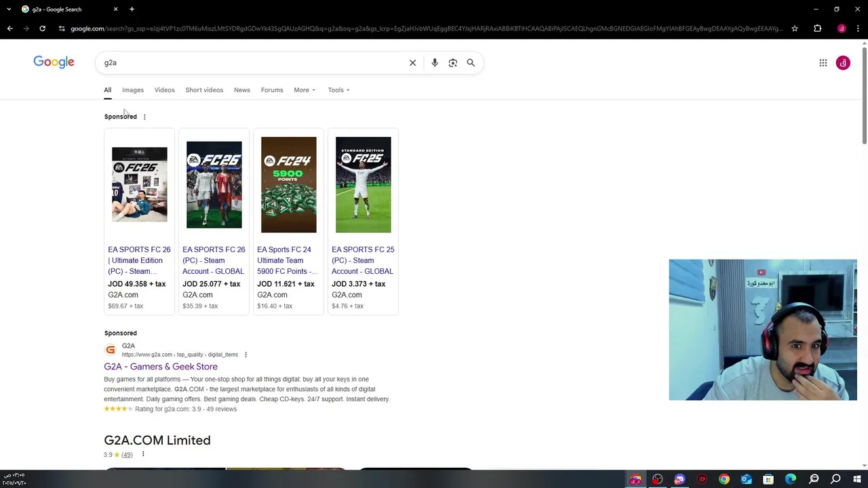
Task: Click the EA SPORTS FC 26 Ultimate Edition cover image
Action: 140,184
